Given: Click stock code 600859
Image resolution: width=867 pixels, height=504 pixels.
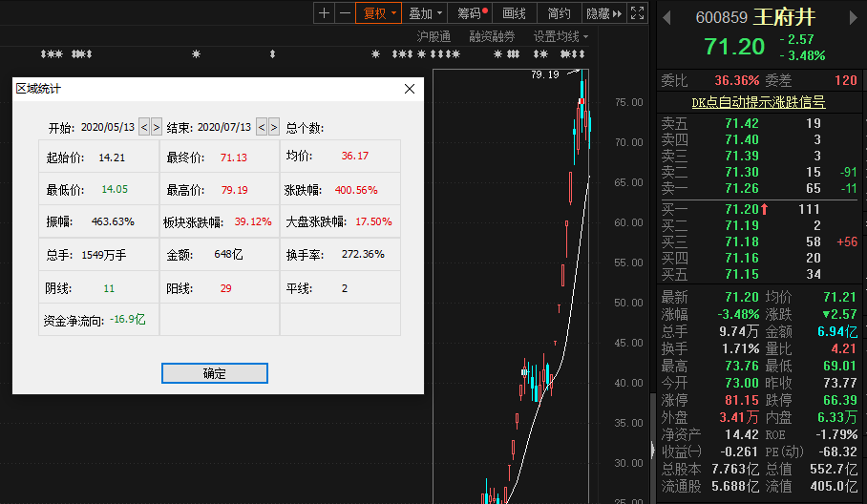Looking at the screenshot, I should 721,18.
